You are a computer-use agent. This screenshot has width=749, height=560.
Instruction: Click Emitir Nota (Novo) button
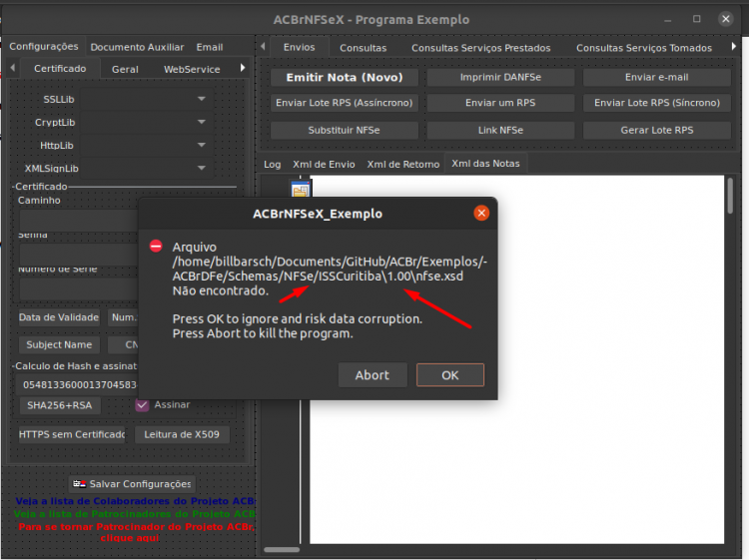[x=345, y=77]
